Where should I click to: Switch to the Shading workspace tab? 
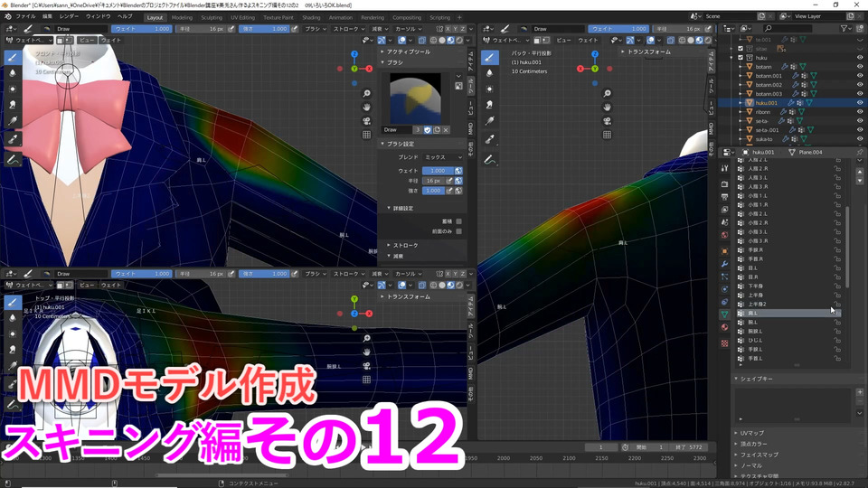(x=311, y=18)
